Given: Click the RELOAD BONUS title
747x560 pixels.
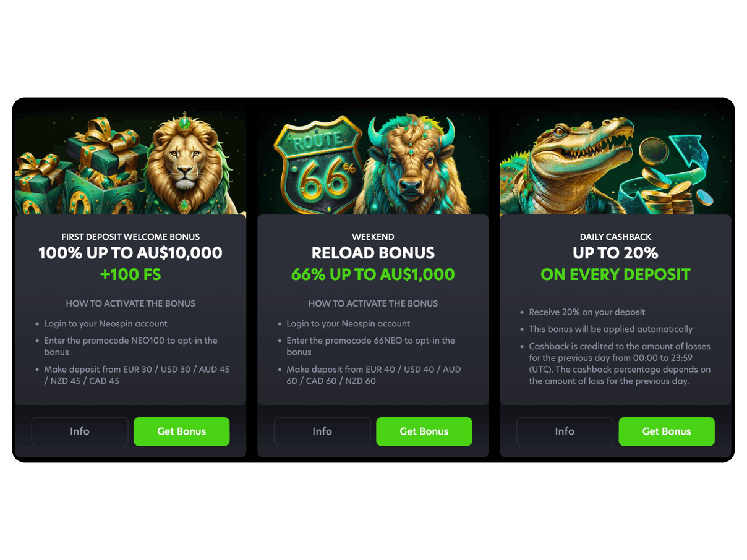Looking at the screenshot, I should click(373, 253).
